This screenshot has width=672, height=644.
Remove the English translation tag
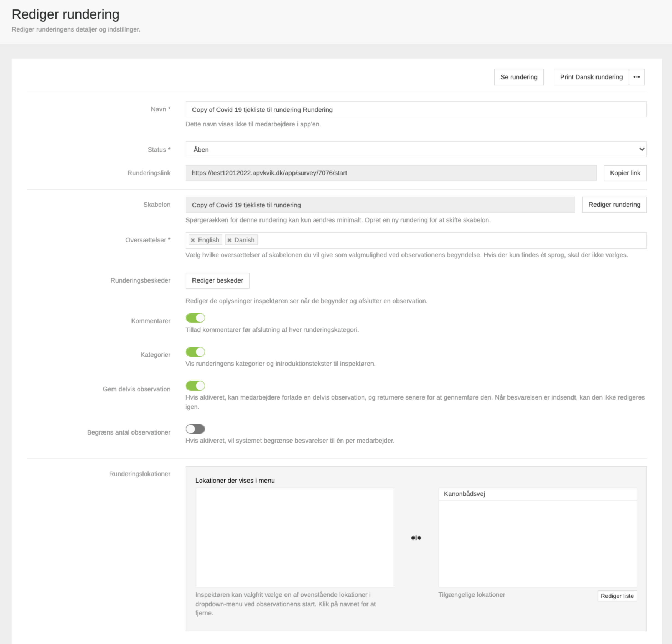coord(193,240)
